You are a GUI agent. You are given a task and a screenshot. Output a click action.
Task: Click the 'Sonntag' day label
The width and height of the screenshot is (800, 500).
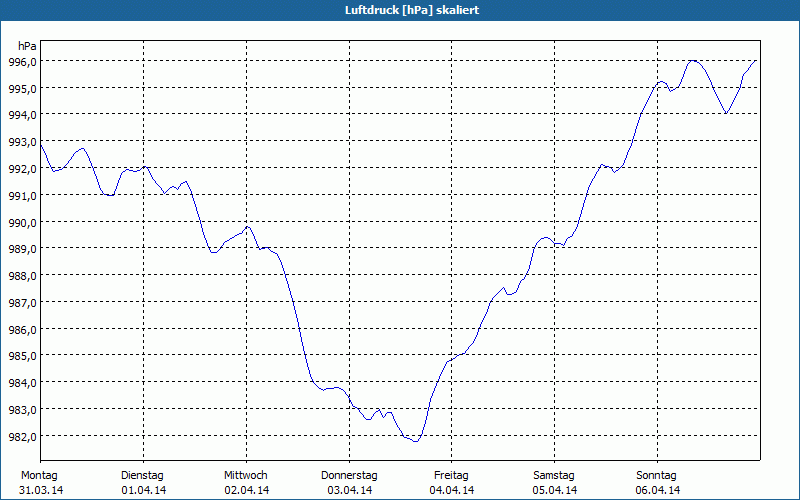coord(656,476)
